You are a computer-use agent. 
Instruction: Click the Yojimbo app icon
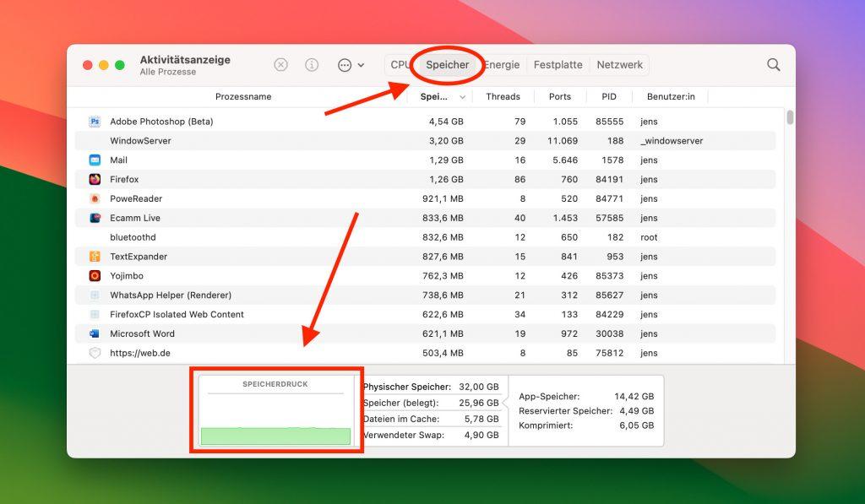tap(95, 276)
